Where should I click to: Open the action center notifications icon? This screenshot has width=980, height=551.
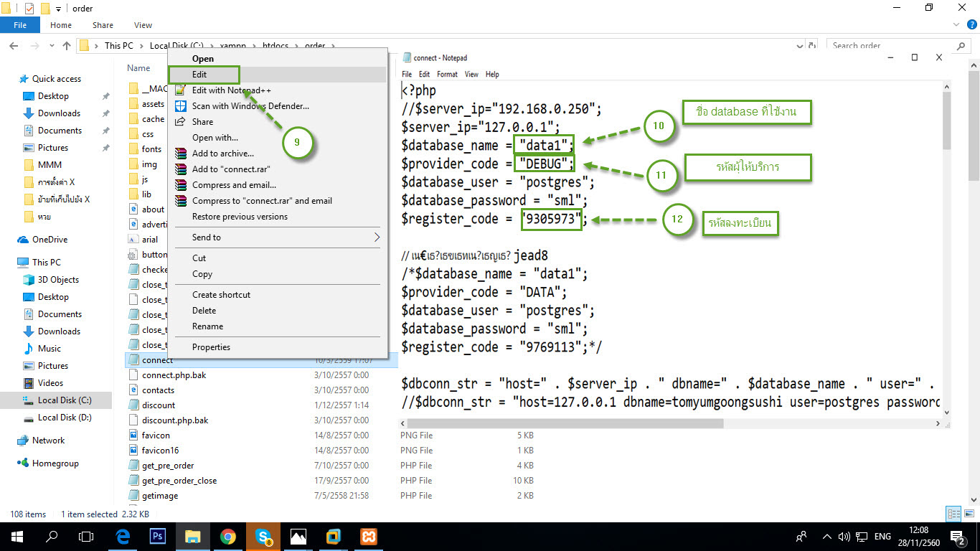961,537
